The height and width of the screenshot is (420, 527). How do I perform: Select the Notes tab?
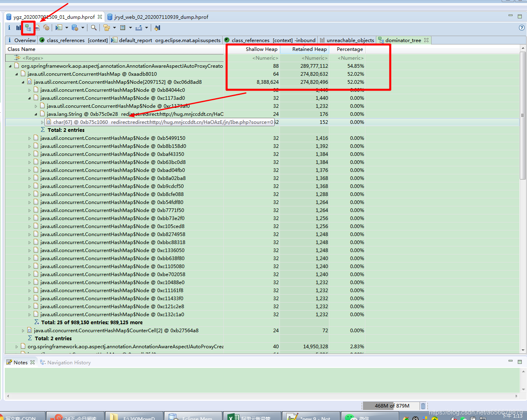[20, 362]
